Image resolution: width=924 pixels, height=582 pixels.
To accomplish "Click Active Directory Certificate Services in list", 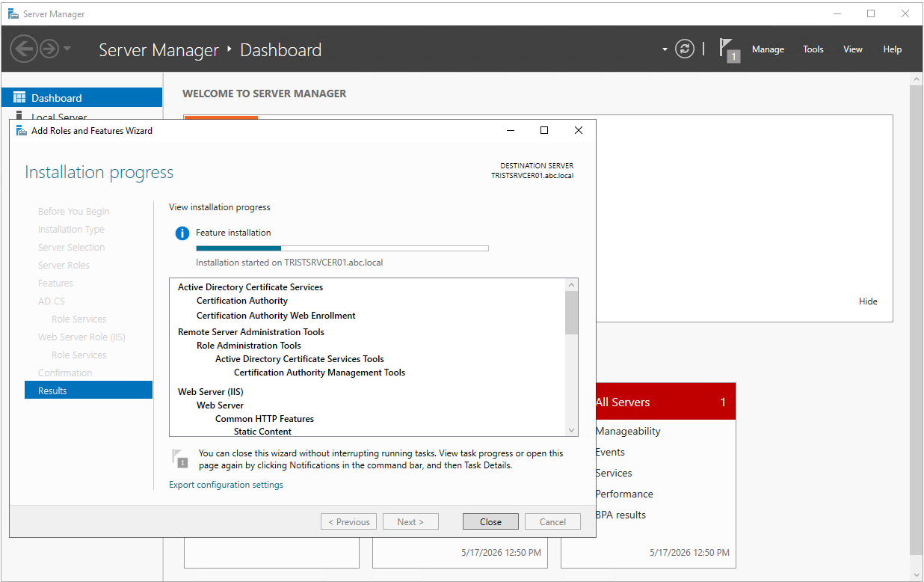I will coord(250,287).
